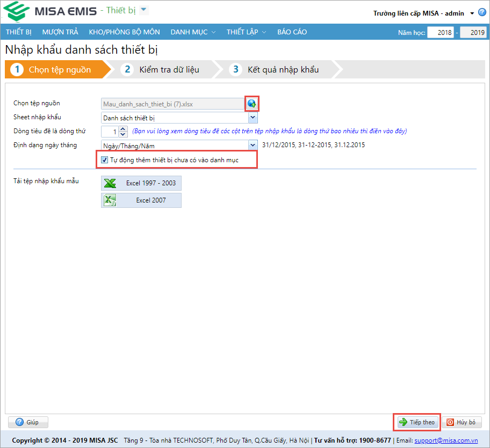Open the MƯỢN TRẢ menu
This screenshot has width=490, height=448.
coord(60,32)
